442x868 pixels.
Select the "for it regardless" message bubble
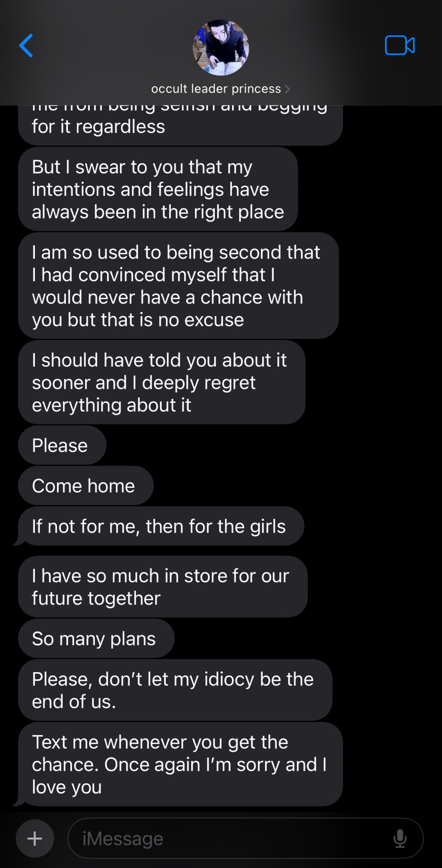point(181,126)
